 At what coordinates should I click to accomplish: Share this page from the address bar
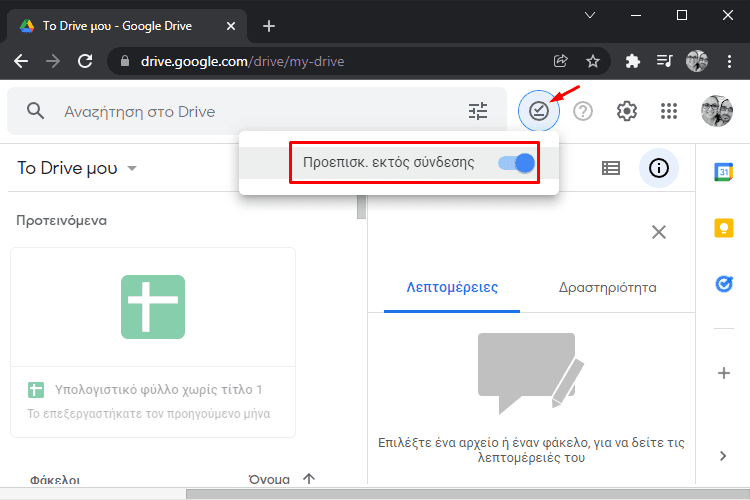[561, 61]
